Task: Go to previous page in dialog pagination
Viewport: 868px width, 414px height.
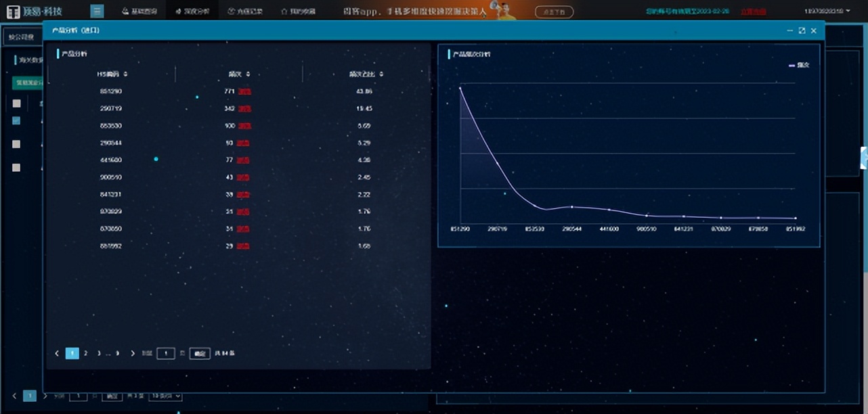Action: [58, 353]
